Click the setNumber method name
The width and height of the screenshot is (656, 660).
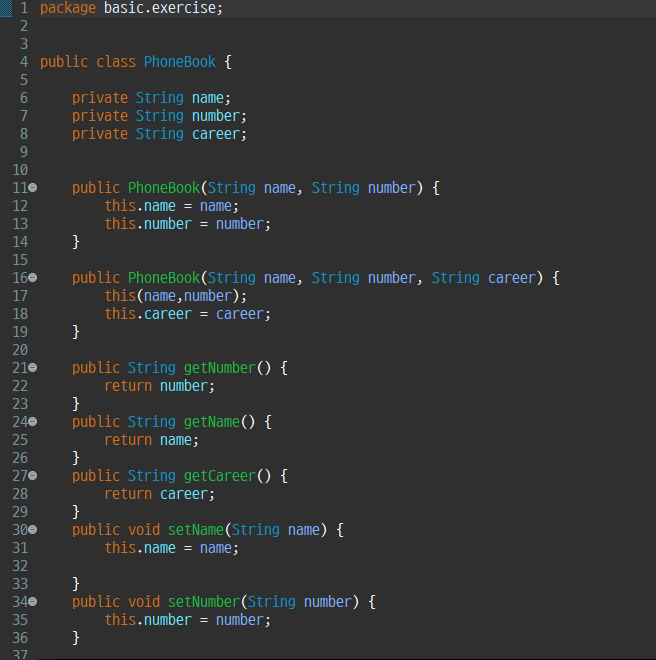coord(204,602)
